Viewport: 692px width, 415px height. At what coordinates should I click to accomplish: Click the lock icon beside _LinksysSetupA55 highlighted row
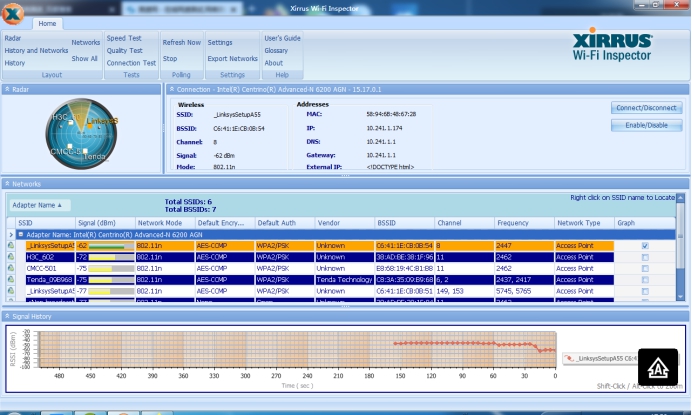(10, 245)
